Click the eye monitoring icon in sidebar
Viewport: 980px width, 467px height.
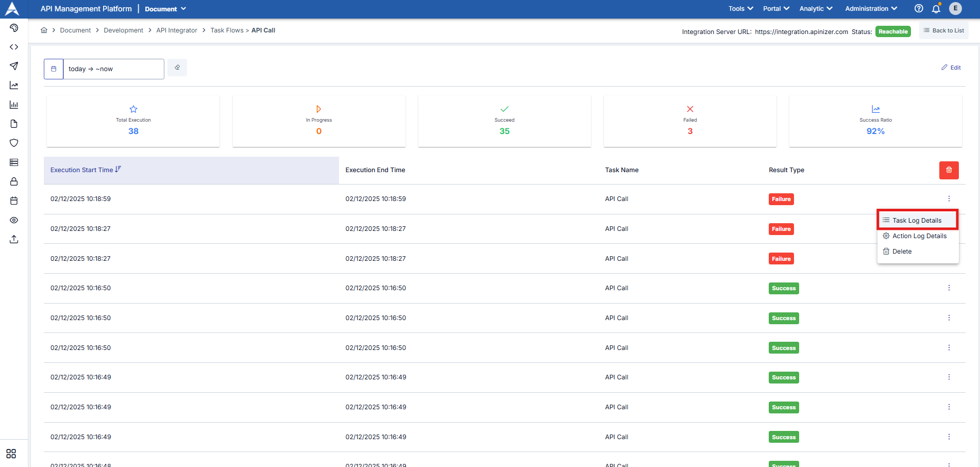coord(14,220)
